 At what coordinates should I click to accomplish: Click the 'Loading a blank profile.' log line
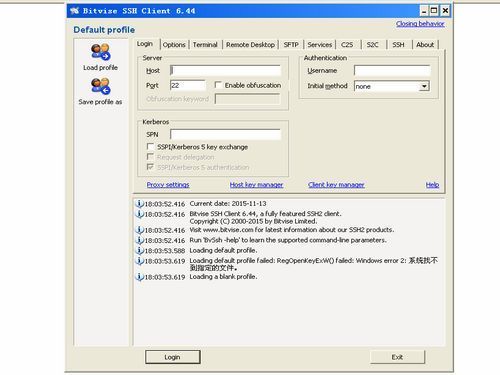(x=223, y=276)
